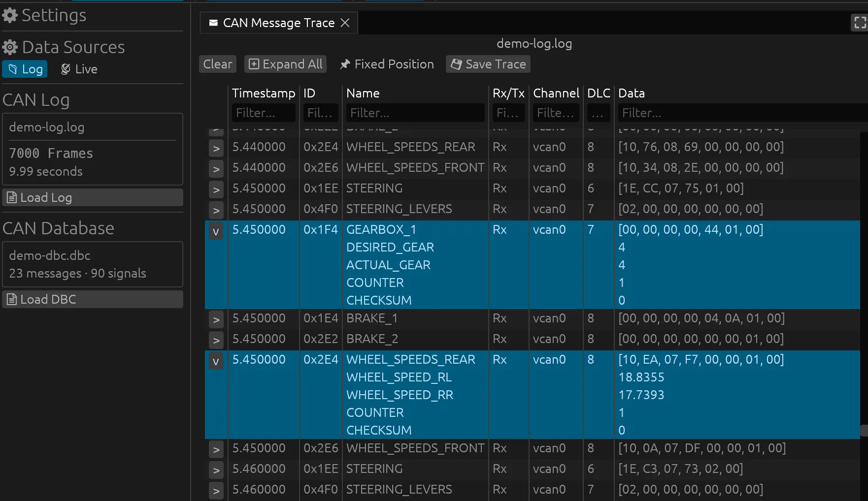Image resolution: width=868 pixels, height=501 pixels.
Task: Click the ID filter field
Action: (x=321, y=113)
